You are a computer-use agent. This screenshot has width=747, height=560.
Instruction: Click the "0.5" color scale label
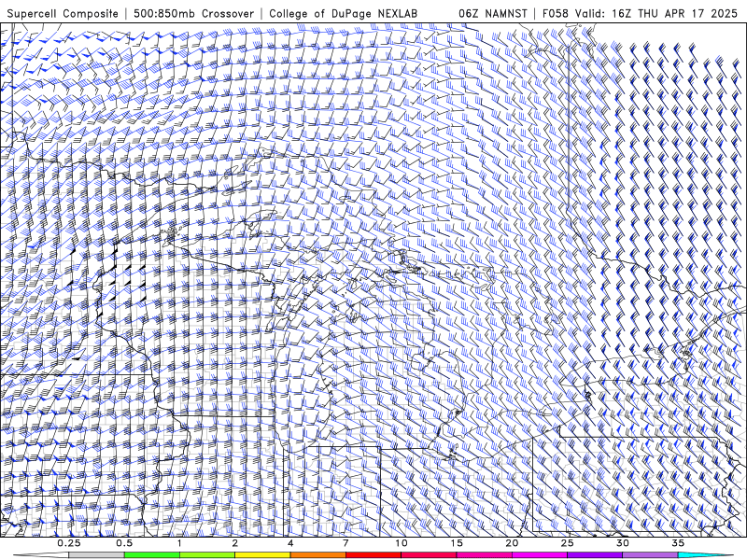(124, 543)
